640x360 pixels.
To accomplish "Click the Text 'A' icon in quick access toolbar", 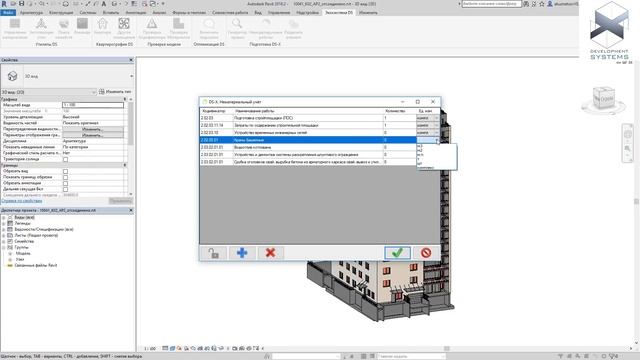I will coord(104,4).
